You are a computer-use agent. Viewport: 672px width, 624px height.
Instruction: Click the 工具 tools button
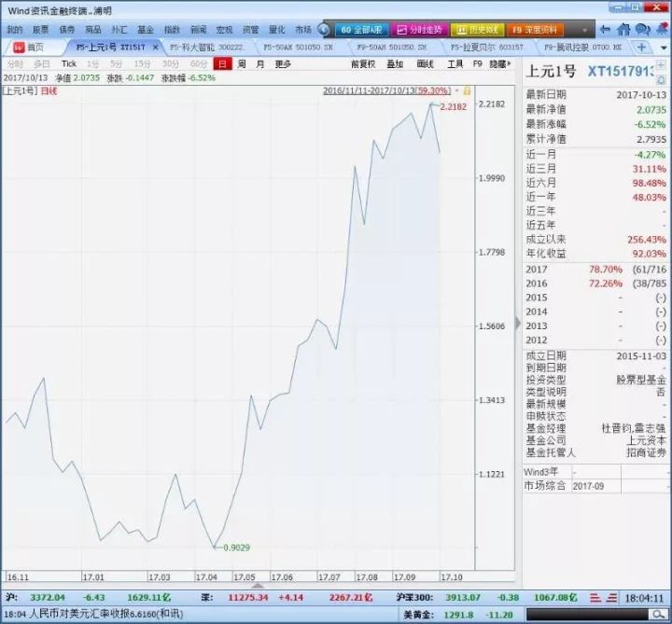pyautogui.click(x=455, y=64)
